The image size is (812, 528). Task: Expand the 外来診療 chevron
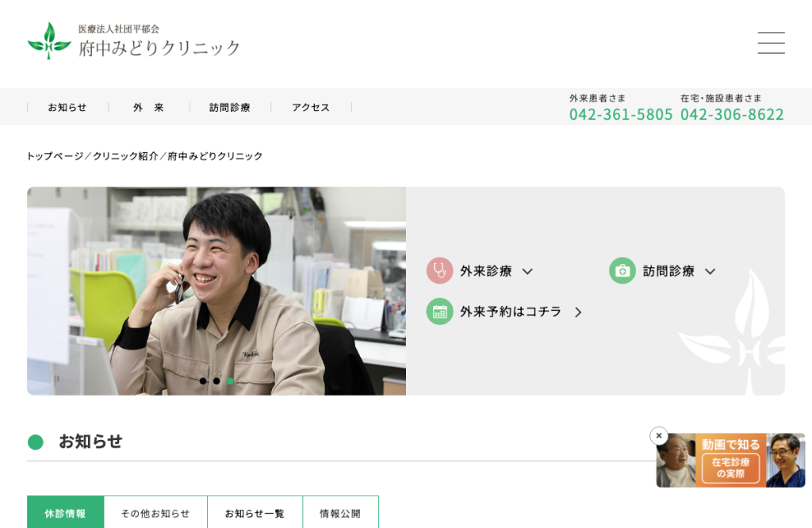click(x=527, y=271)
